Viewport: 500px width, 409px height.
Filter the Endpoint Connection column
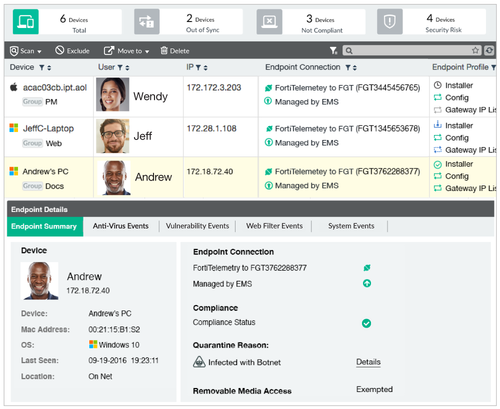click(x=348, y=68)
